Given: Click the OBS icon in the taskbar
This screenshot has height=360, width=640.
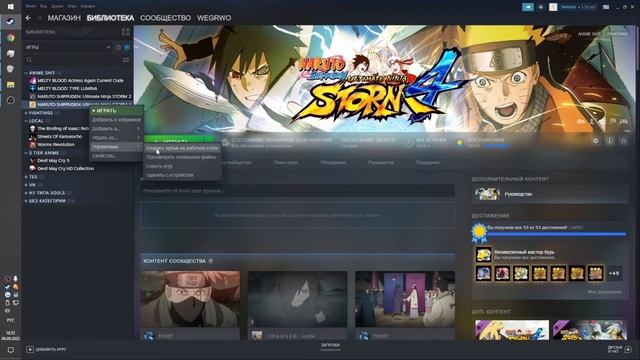Looking at the screenshot, I should (x=11, y=100).
